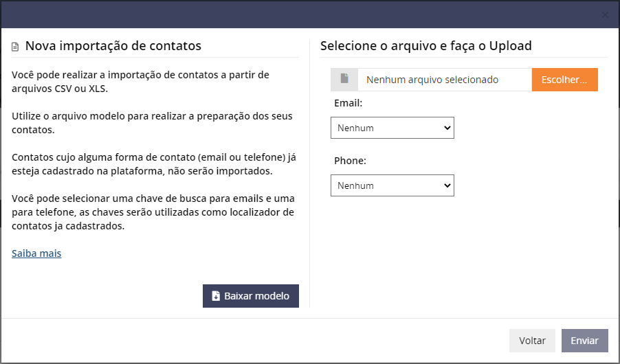Click the paragraph about chave de busca
620x364 pixels.
coord(153,212)
